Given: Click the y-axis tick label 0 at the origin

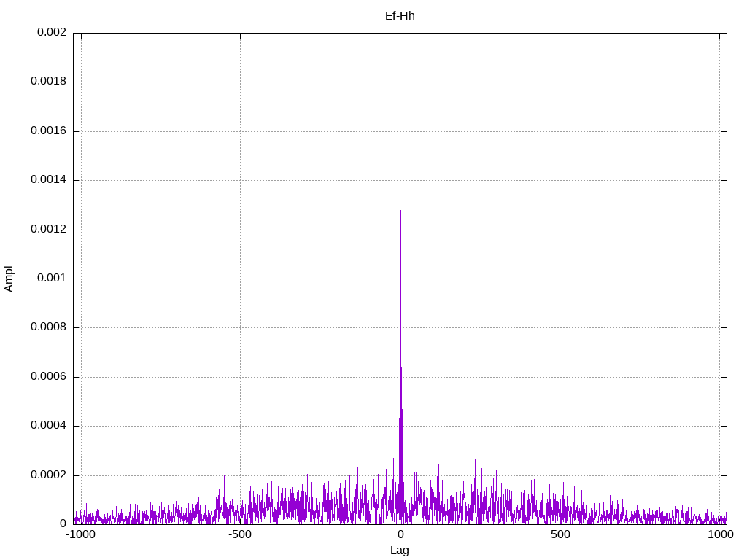Looking at the screenshot, I should coord(63,524).
